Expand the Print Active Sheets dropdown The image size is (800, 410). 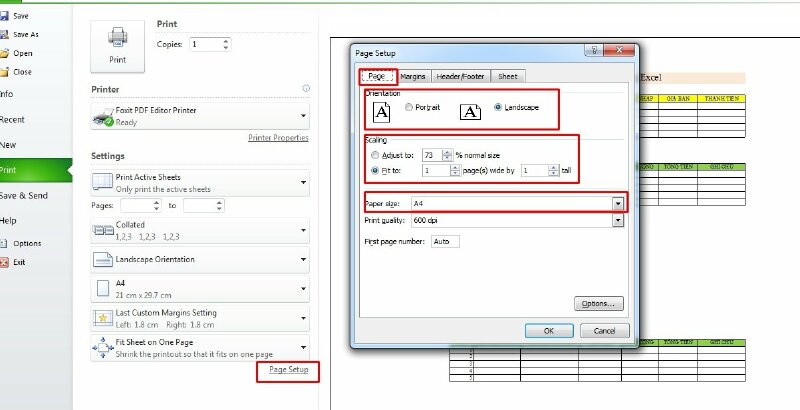(303, 183)
